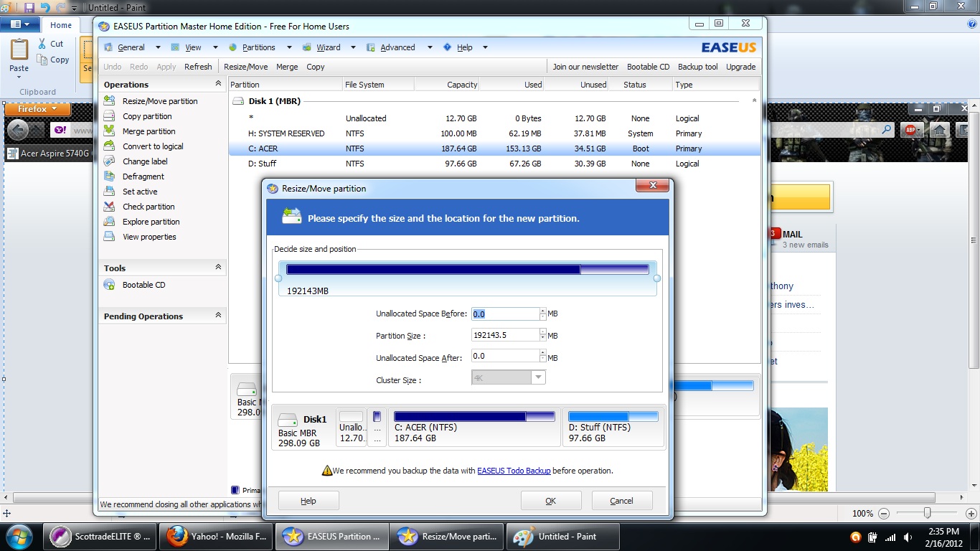This screenshot has height=551, width=980.
Task: Select the D: Stuff partition row
Action: coord(494,164)
